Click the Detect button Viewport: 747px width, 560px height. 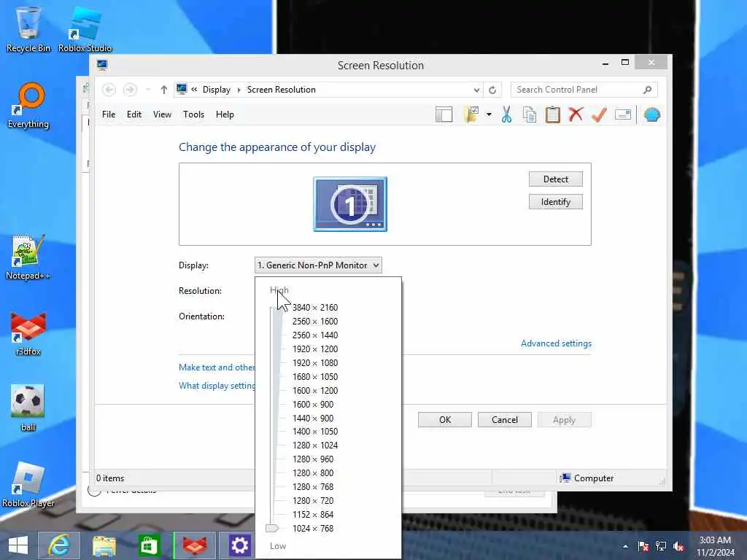(555, 179)
